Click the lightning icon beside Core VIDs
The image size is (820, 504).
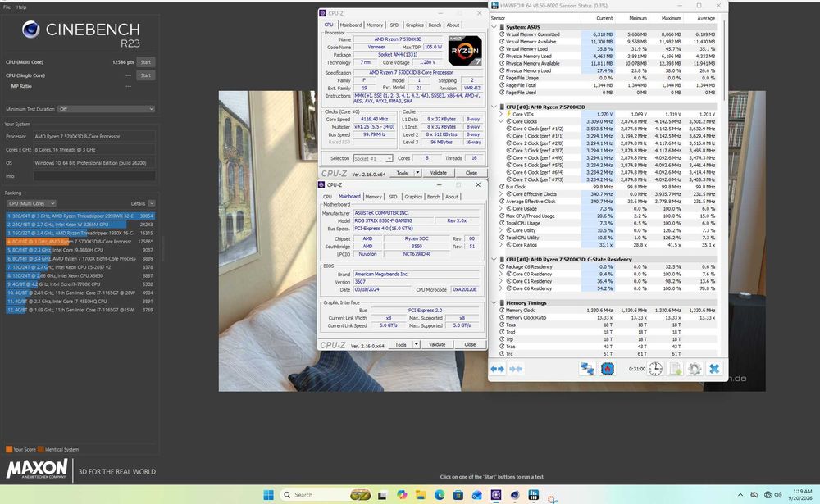(508, 114)
